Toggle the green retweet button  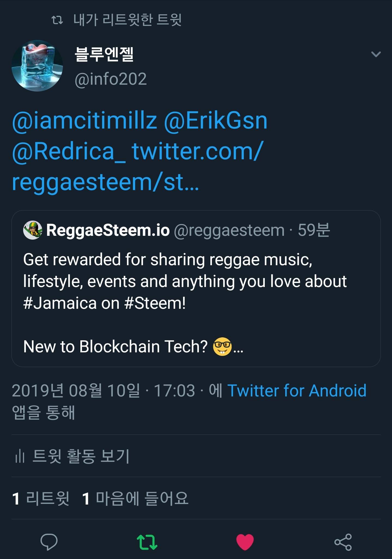pos(147,542)
